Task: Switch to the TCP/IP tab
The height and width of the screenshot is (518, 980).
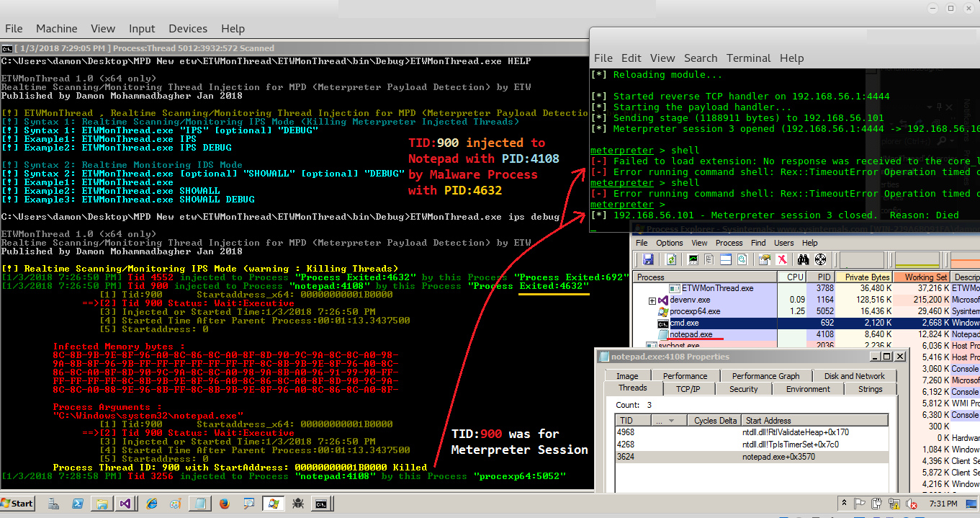Action: (x=688, y=389)
